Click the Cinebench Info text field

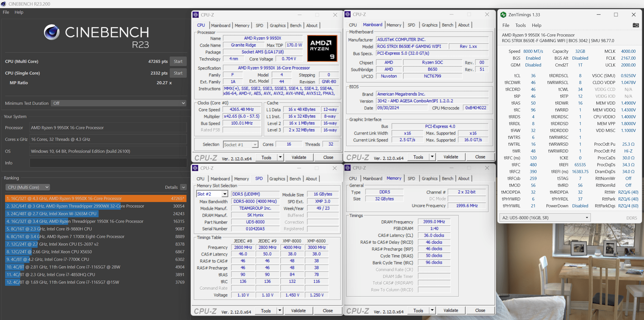(108, 163)
